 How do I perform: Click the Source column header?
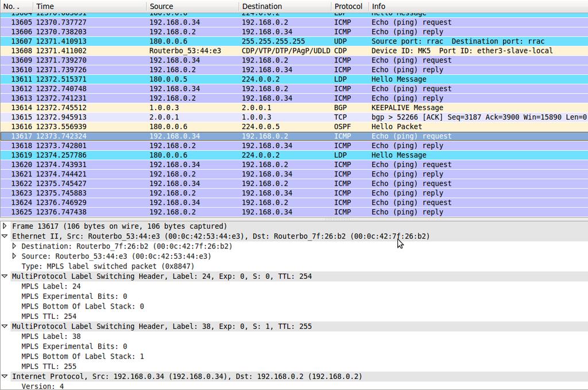tap(192, 6)
